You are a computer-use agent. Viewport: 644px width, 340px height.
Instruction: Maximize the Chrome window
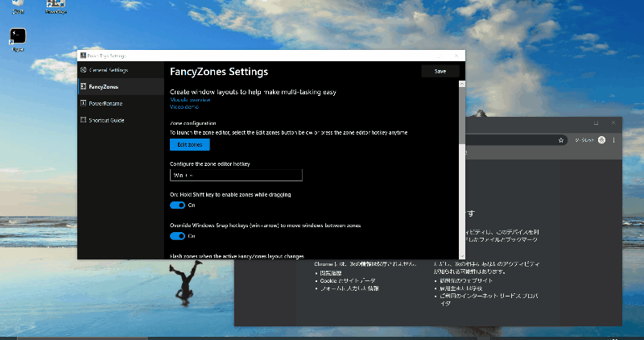point(596,123)
